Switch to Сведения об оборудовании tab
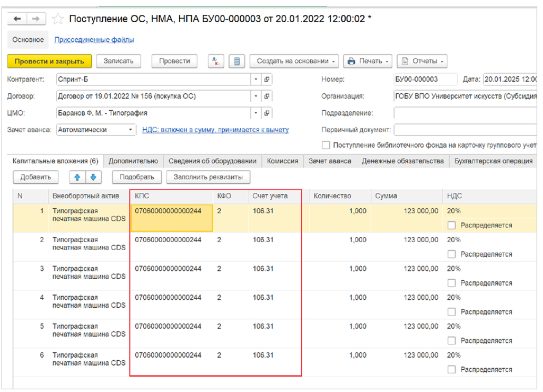The width and height of the screenshot is (543, 392). (212, 161)
